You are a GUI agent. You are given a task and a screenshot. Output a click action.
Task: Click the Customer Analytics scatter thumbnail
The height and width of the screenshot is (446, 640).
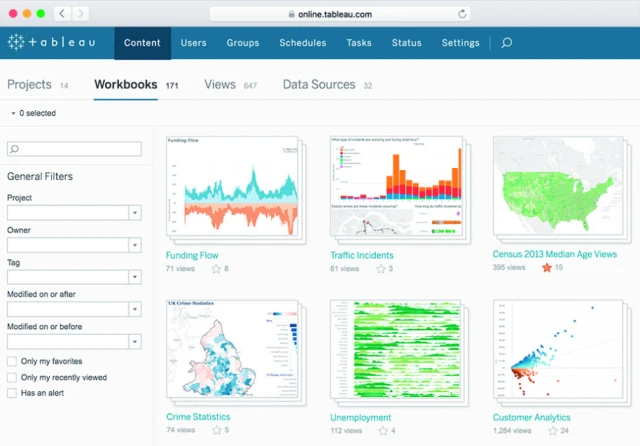(x=558, y=350)
